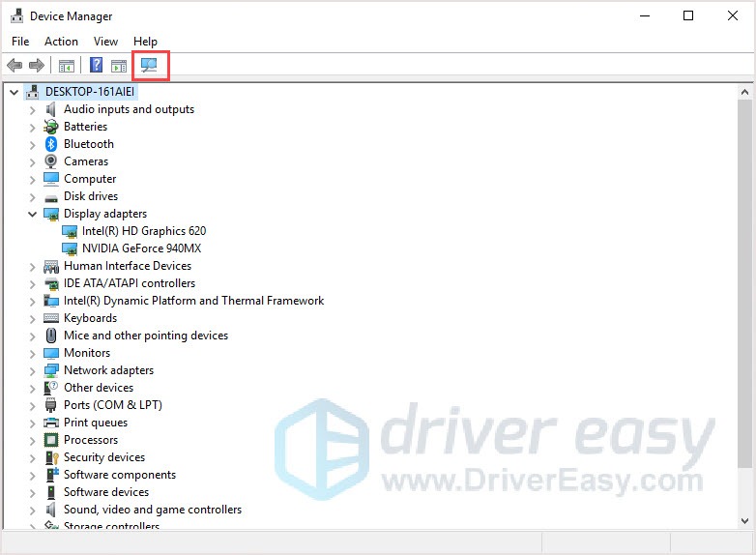The width and height of the screenshot is (756, 555).
Task: Click the Back arrow toolbar icon
Action: coord(15,65)
